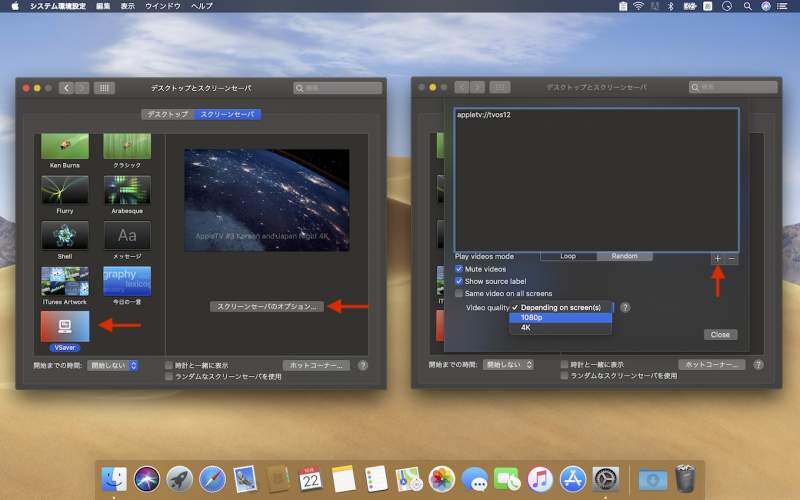Open Safari from the Dock
Viewport: 800px width, 500px height.
[212, 480]
